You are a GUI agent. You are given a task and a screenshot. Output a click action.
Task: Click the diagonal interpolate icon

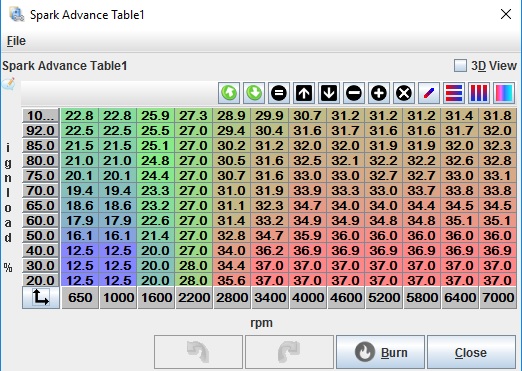[x=429, y=93]
